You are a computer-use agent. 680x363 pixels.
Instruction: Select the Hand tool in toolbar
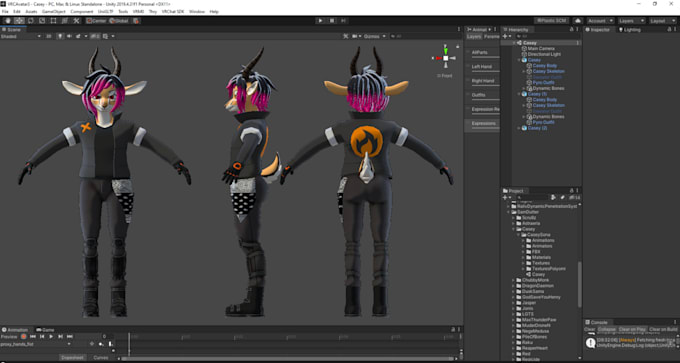[8, 20]
